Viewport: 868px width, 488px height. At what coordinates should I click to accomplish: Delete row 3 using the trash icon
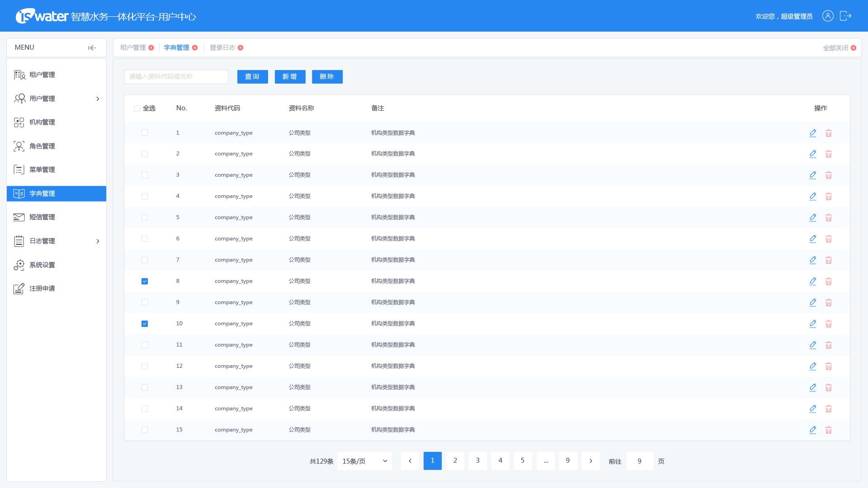[x=829, y=175]
